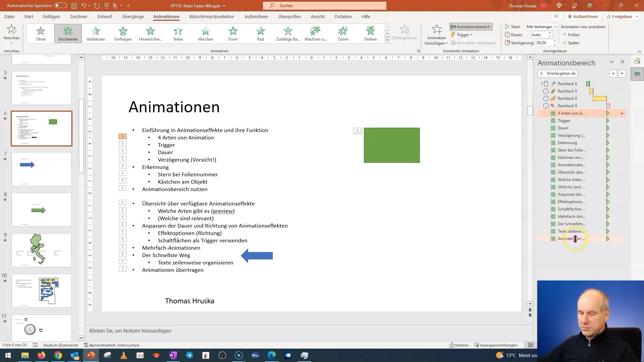Viewport: 644px width, 362px height.
Task: Click the Später timing button
Action: (571, 43)
